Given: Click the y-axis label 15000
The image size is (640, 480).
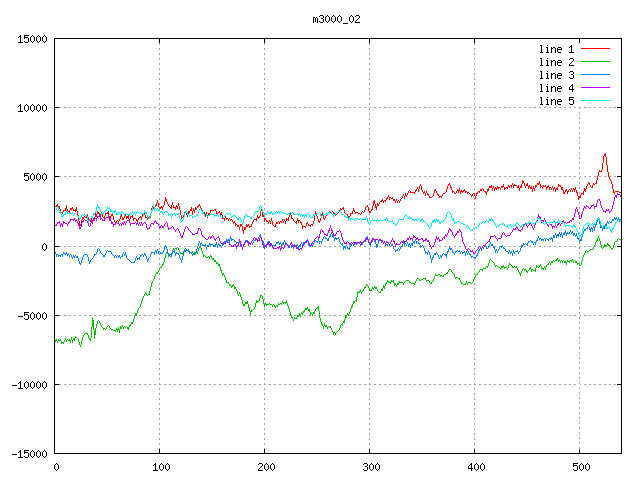Looking at the screenshot, I should (32, 39).
